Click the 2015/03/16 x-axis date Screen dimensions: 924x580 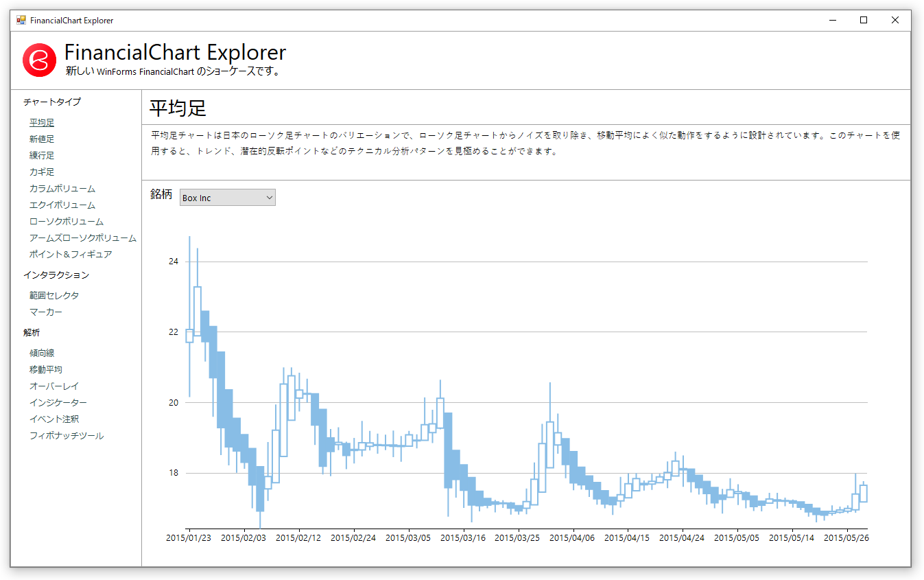pos(463,538)
